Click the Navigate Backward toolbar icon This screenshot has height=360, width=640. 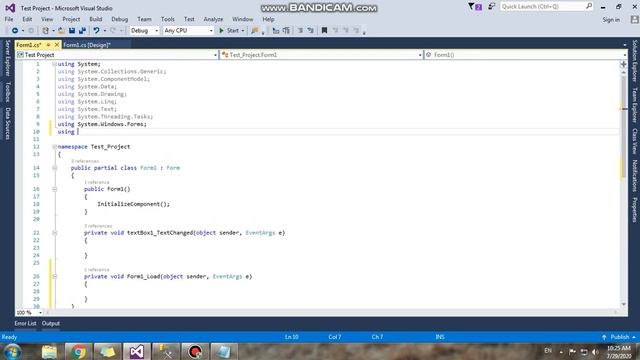click(15, 31)
